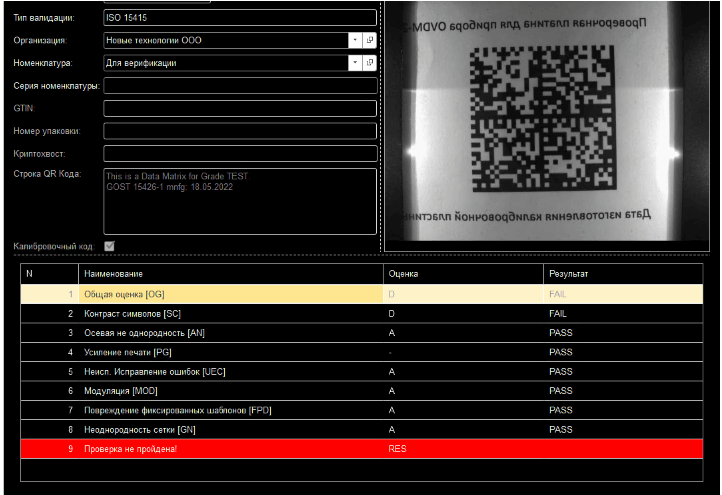Click PASS result of Неоднородность сетки row
Screen dimensions: 722x495
pyautogui.click(x=560, y=430)
